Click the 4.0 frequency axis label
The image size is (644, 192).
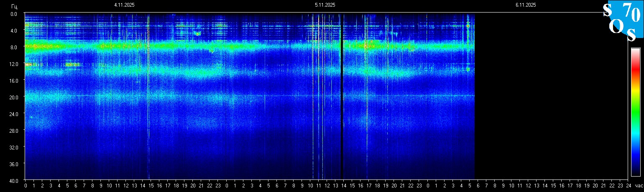click(14, 30)
